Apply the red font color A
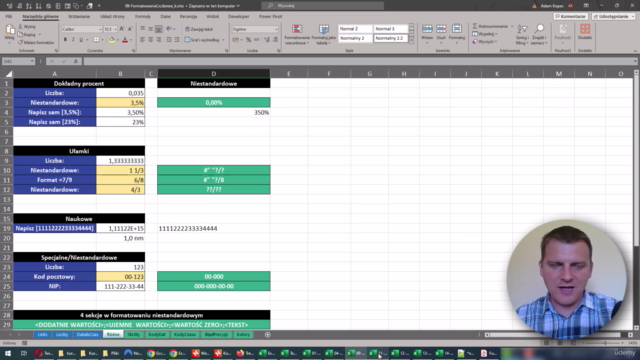 click(125, 40)
